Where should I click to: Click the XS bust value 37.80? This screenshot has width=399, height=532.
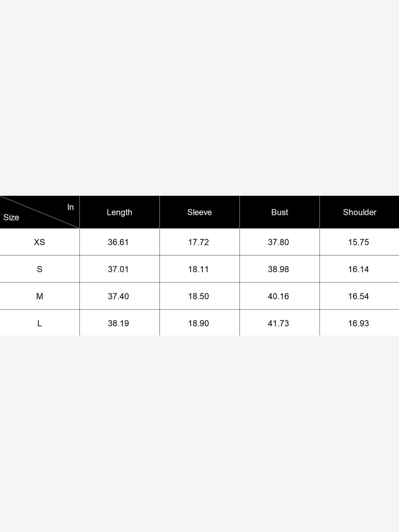(278, 242)
